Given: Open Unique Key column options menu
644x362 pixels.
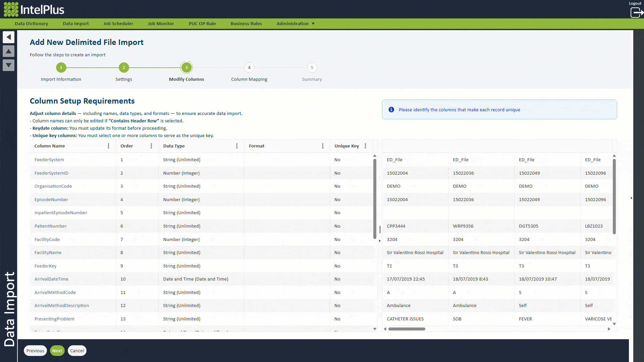Looking at the screenshot, I should pos(365,146).
